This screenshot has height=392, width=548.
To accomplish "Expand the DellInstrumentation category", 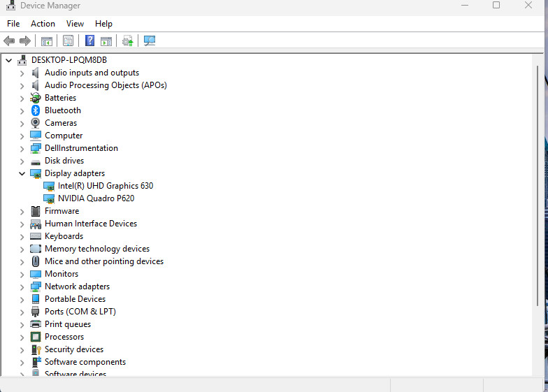I will coord(22,148).
